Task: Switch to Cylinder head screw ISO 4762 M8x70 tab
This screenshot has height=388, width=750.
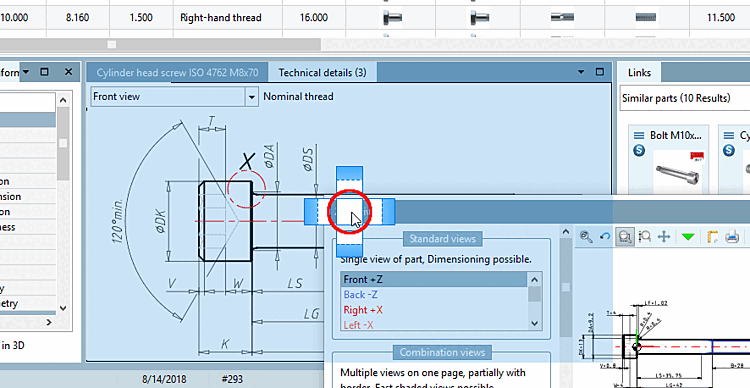Action: click(x=177, y=73)
